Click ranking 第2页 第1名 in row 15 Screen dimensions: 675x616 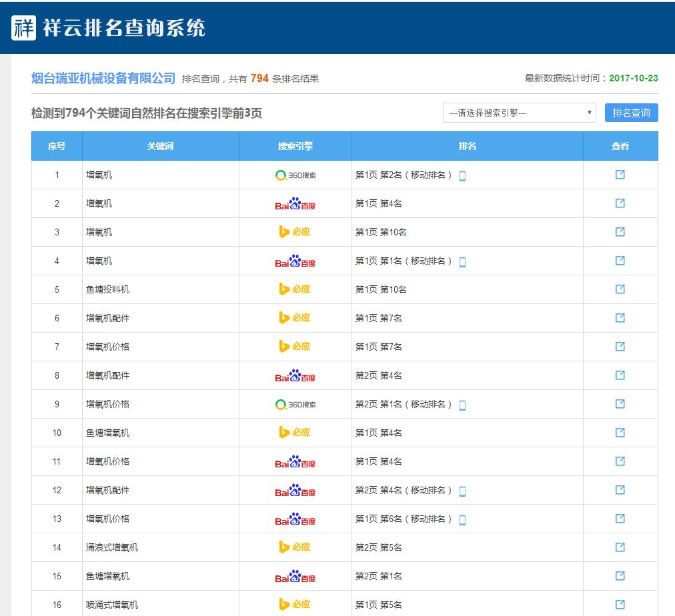pos(378,576)
